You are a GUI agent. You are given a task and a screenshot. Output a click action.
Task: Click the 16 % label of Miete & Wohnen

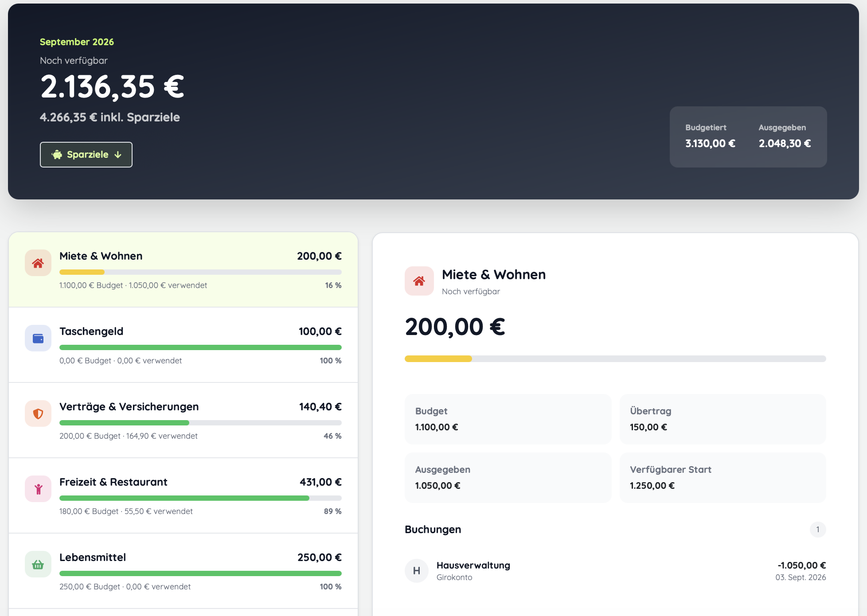333,285
